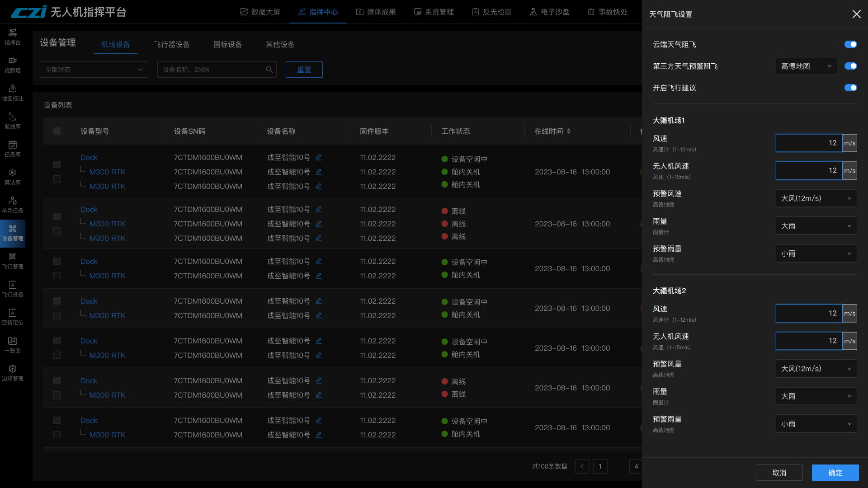Open the 全部状态 filter dropdown
Image resolution: width=868 pixels, height=488 pixels.
94,70
